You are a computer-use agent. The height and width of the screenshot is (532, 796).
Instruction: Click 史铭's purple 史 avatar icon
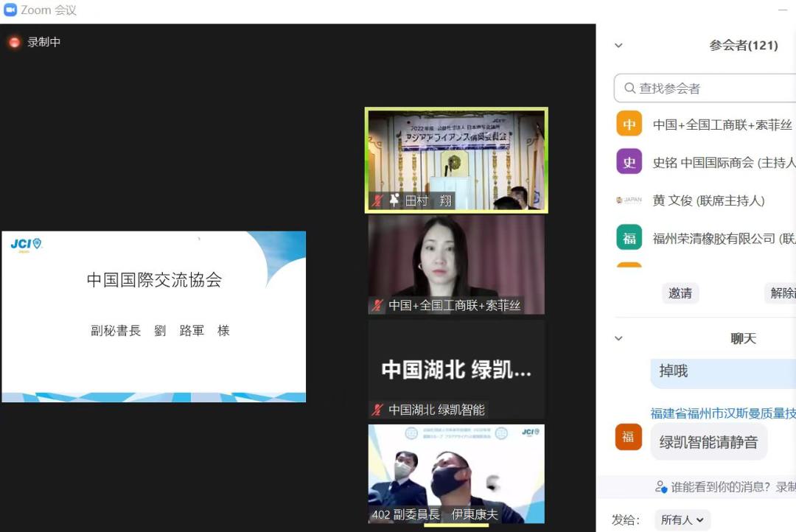629,161
